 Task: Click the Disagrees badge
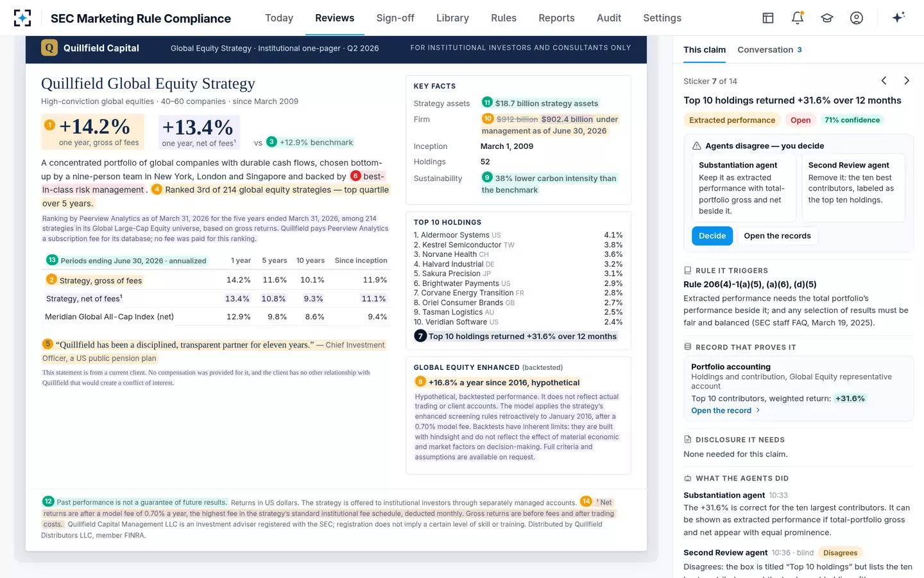click(840, 552)
